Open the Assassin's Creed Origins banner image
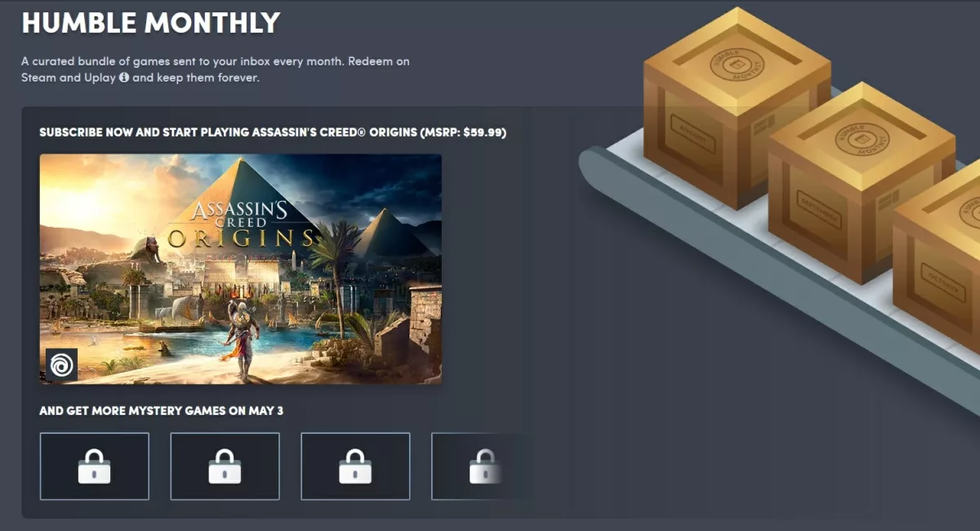The height and width of the screenshot is (531, 980). [241, 269]
